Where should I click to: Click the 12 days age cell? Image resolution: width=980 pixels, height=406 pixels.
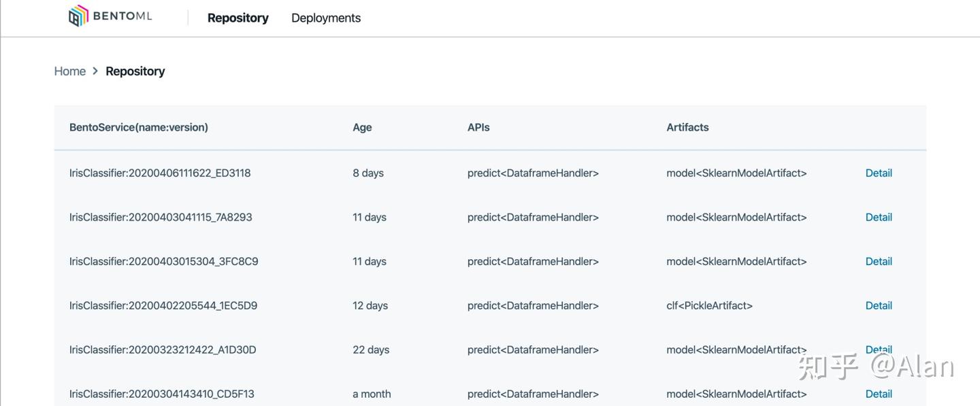tap(370, 306)
